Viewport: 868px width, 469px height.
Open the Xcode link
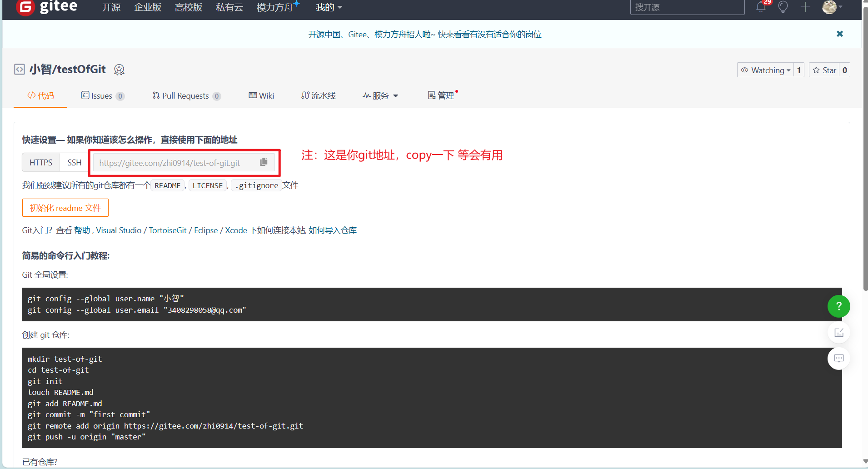point(236,230)
